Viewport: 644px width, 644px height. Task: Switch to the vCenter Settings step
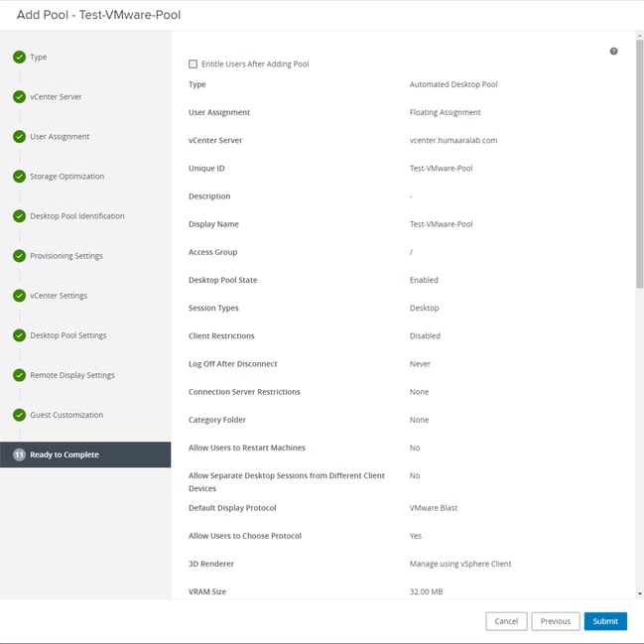click(59, 296)
